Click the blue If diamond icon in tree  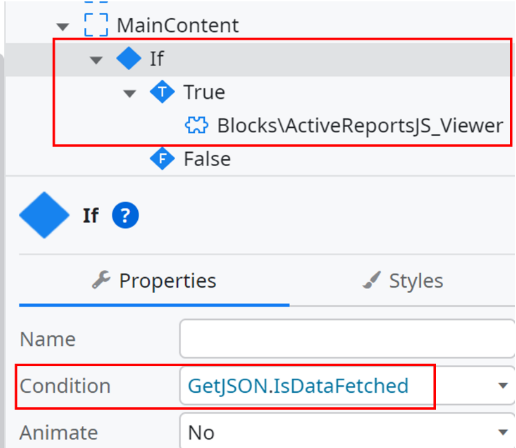(129, 58)
